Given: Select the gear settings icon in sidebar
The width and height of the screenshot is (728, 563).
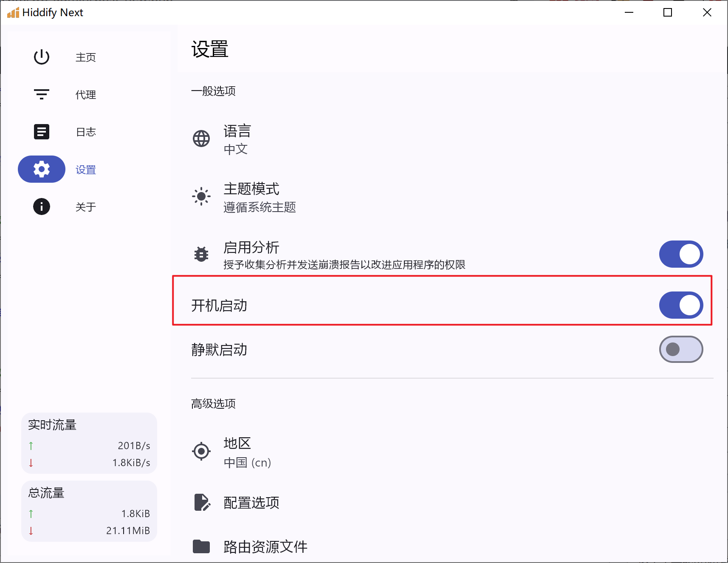Looking at the screenshot, I should click(x=42, y=169).
